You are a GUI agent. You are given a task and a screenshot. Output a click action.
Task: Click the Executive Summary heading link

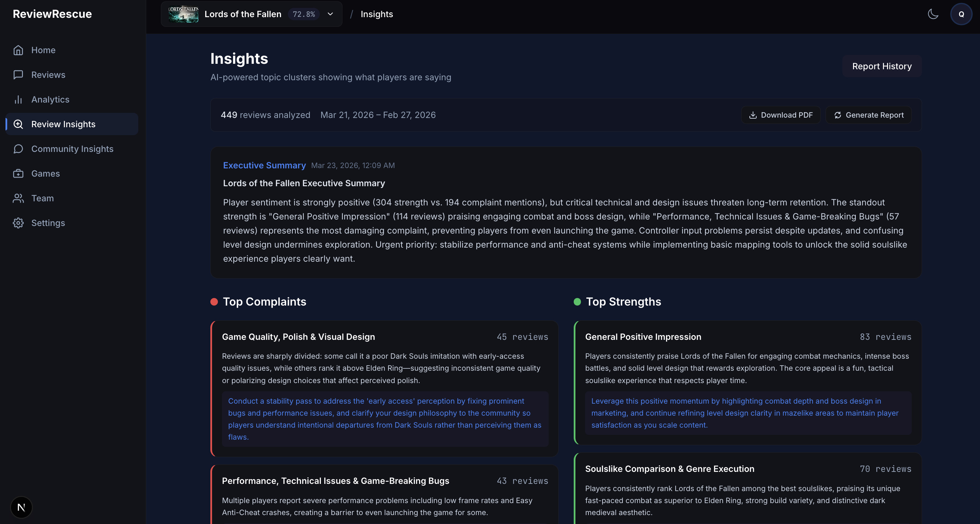[x=265, y=165]
